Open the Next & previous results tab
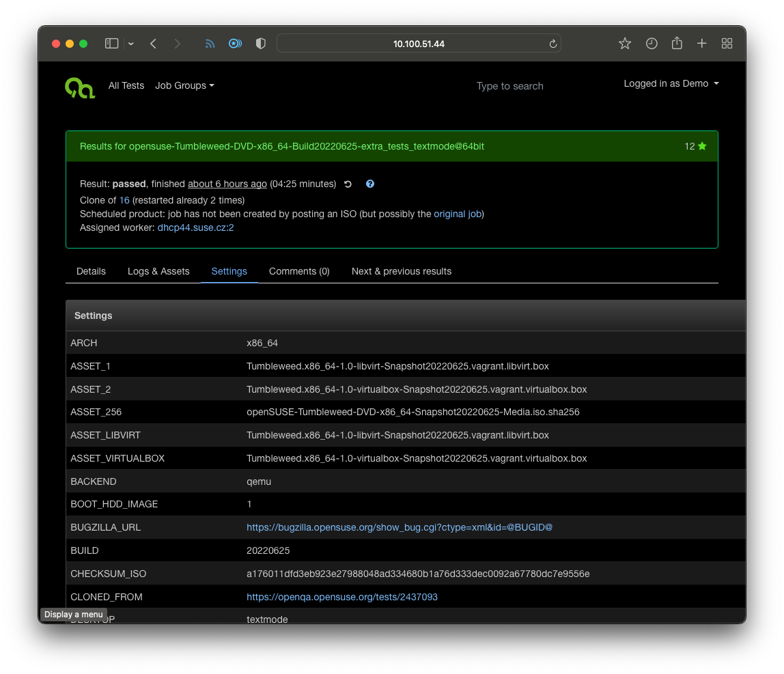 [x=401, y=271]
